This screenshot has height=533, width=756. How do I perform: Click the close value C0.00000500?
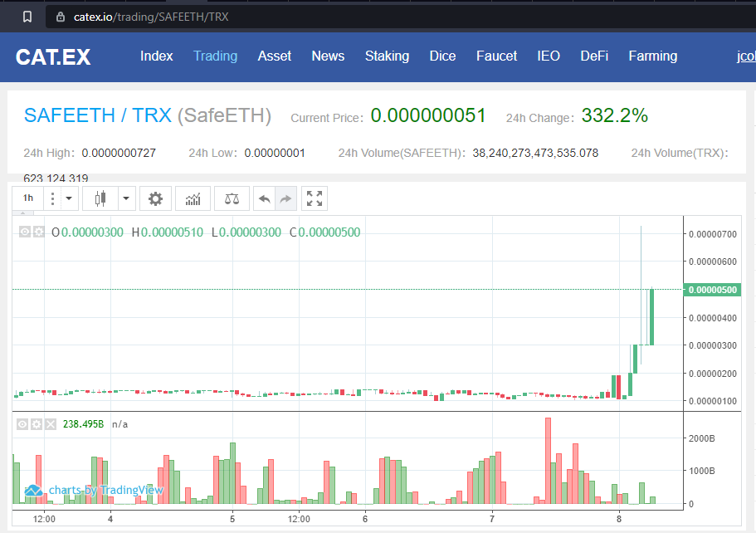click(325, 232)
